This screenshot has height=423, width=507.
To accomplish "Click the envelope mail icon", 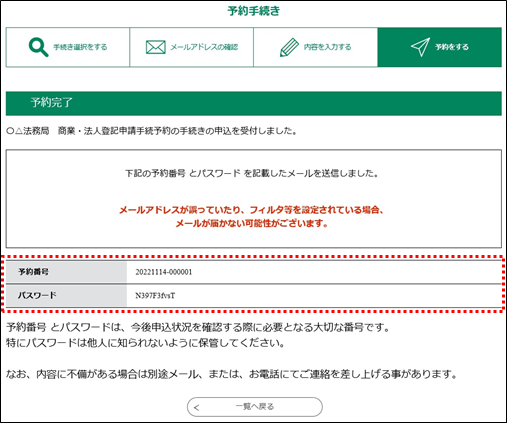I will coord(155,47).
